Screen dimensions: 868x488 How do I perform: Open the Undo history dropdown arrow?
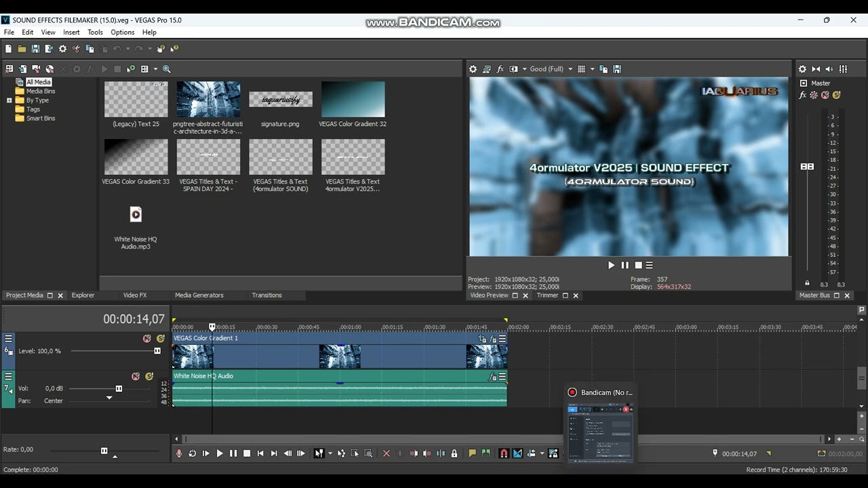(x=127, y=49)
